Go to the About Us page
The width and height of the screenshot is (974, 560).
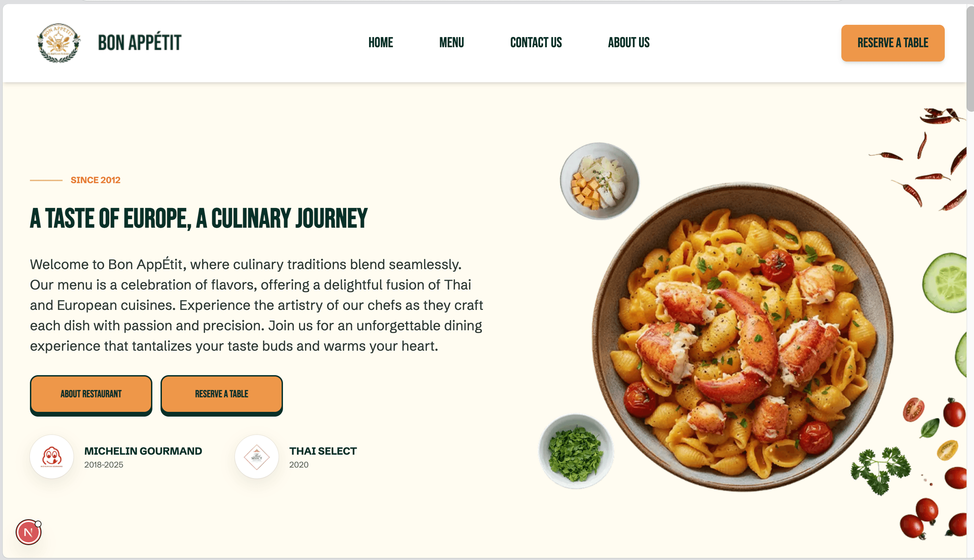coord(628,43)
